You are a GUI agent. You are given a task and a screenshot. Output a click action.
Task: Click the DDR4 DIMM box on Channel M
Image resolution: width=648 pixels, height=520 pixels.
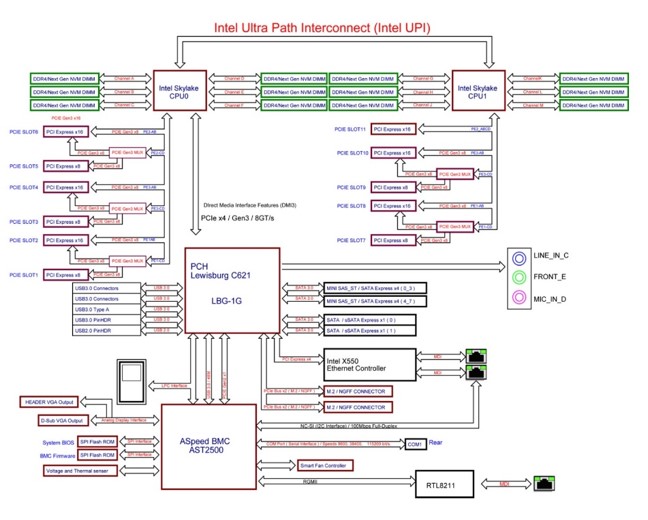[x=594, y=105]
